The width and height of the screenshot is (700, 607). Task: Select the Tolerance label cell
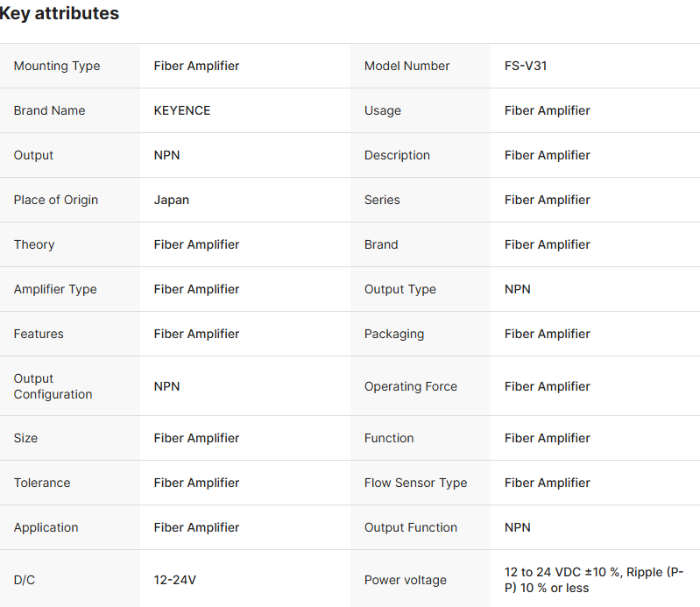coord(42,483)
